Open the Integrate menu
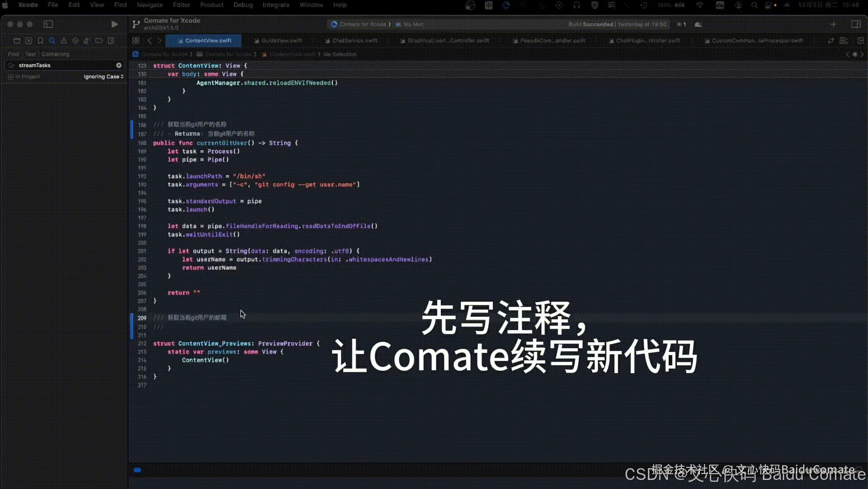The height and width of the screenshot is (489, 868). click(275, 5)
